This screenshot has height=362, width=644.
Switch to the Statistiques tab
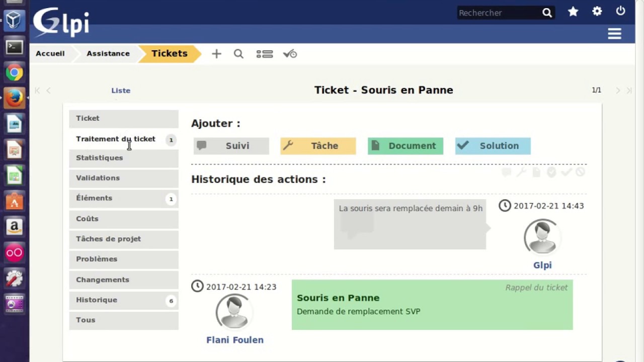[x=99, y=158]
